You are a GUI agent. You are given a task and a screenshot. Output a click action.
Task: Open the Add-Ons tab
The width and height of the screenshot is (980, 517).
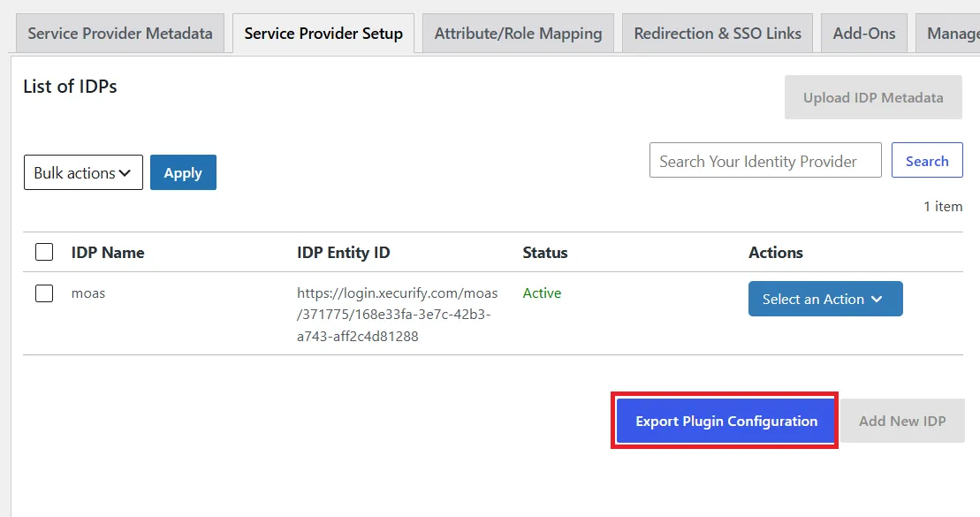click(x=863, y=34)
